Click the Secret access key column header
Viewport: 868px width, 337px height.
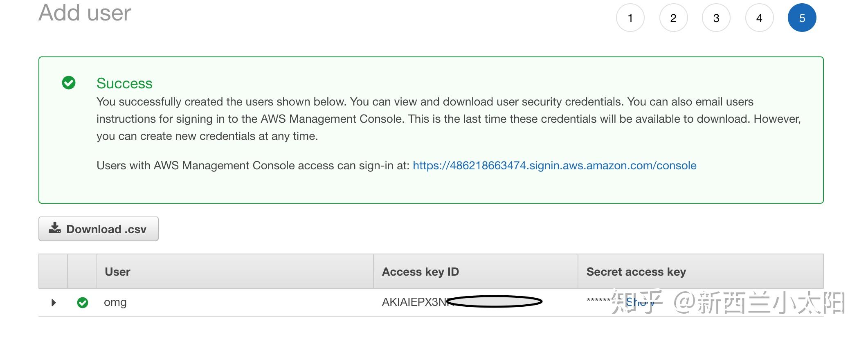636,272
